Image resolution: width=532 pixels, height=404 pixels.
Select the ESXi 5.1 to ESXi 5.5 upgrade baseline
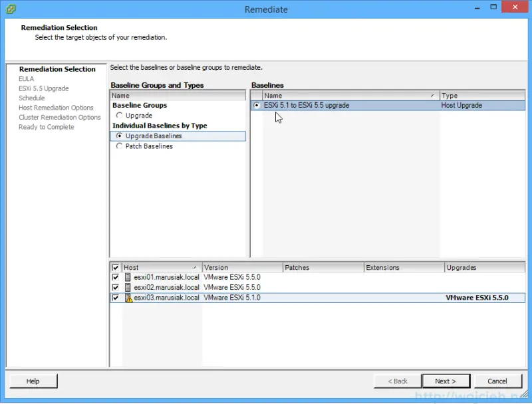click(257, 105)
